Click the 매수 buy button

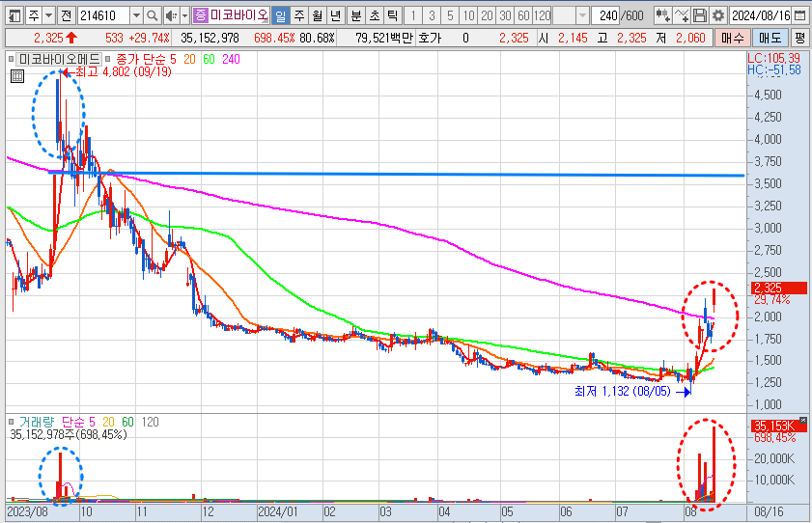[x=732, y=38]
